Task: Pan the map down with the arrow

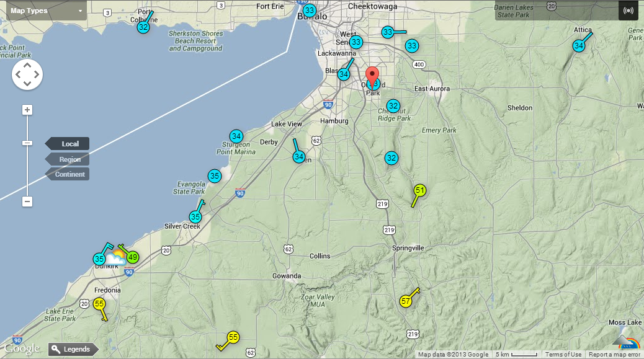Action: [27, 84]
